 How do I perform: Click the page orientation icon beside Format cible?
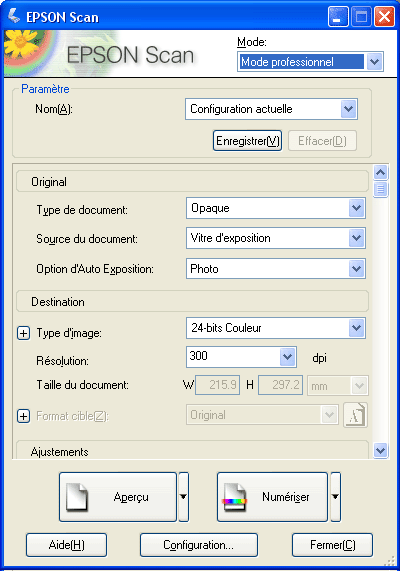point(356,415)
